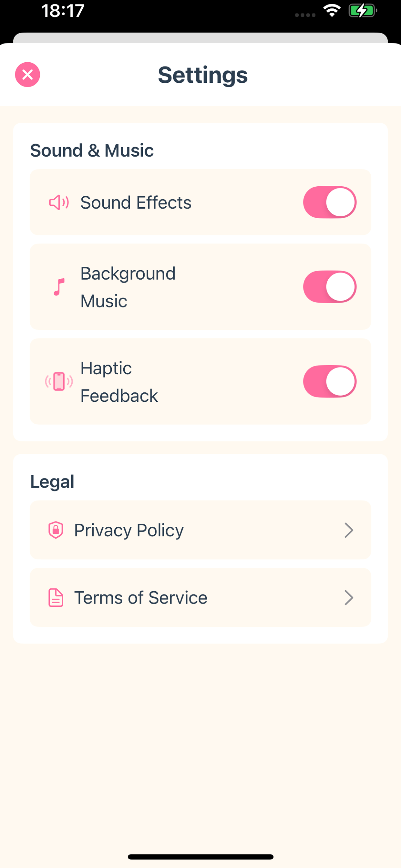Open the Terms of Service text link

tap(140, 598)
